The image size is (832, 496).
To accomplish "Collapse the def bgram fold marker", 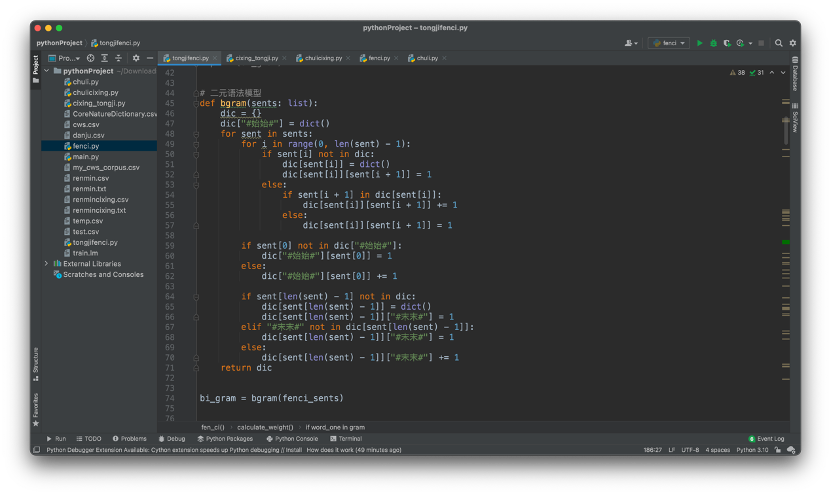I will click(x=196, y=103).
